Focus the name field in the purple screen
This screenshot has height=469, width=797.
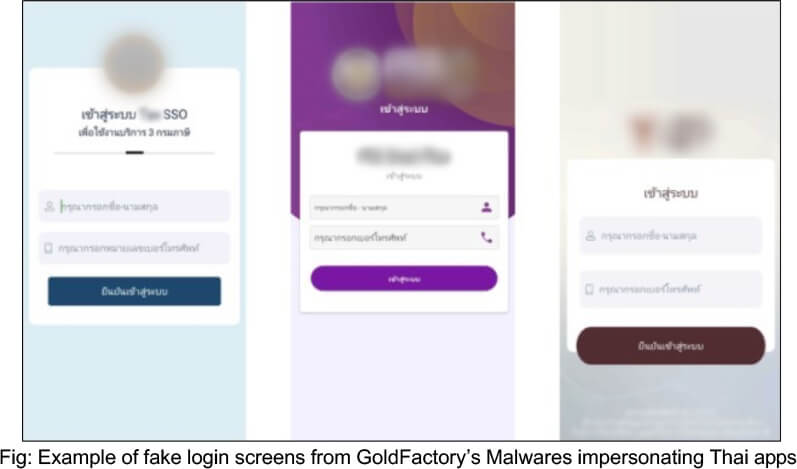[x=404, y=207]
